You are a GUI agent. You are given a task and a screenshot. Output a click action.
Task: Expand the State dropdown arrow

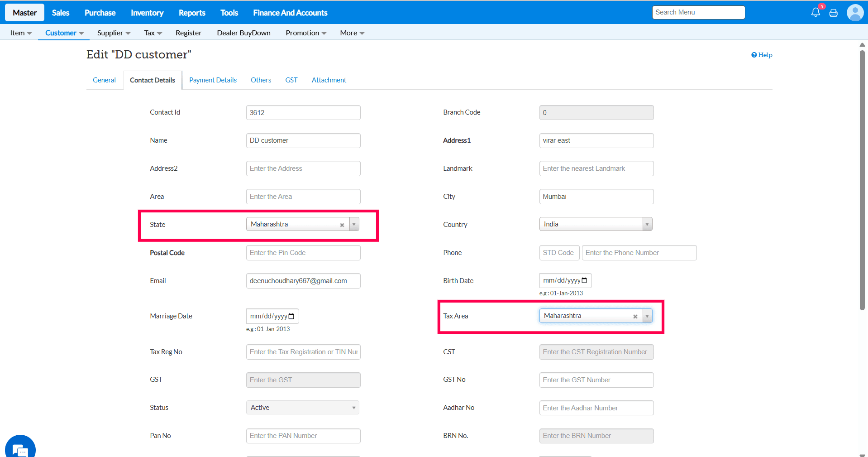[x=354, y=224]
